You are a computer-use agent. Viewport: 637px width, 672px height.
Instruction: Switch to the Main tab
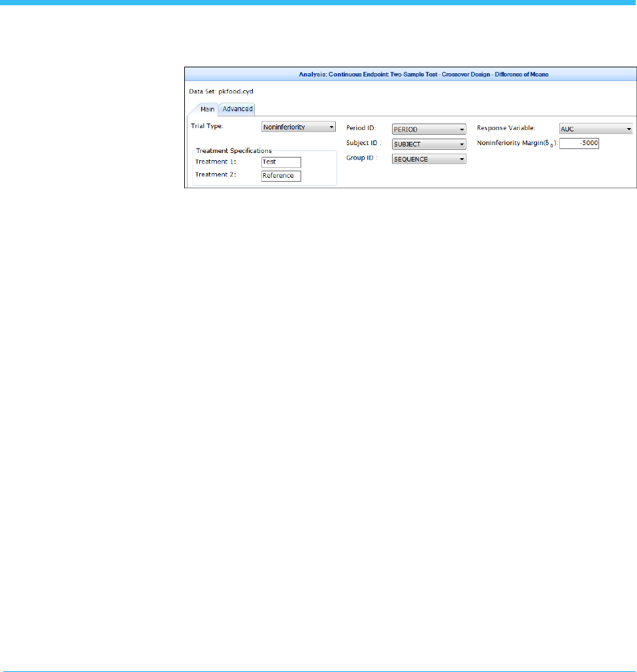tap(207, 109)
